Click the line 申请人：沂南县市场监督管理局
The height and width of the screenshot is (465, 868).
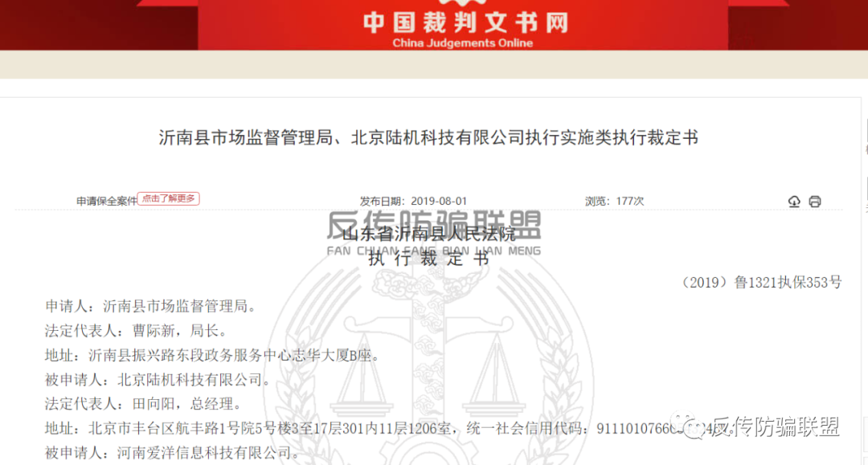coord(151,306)
